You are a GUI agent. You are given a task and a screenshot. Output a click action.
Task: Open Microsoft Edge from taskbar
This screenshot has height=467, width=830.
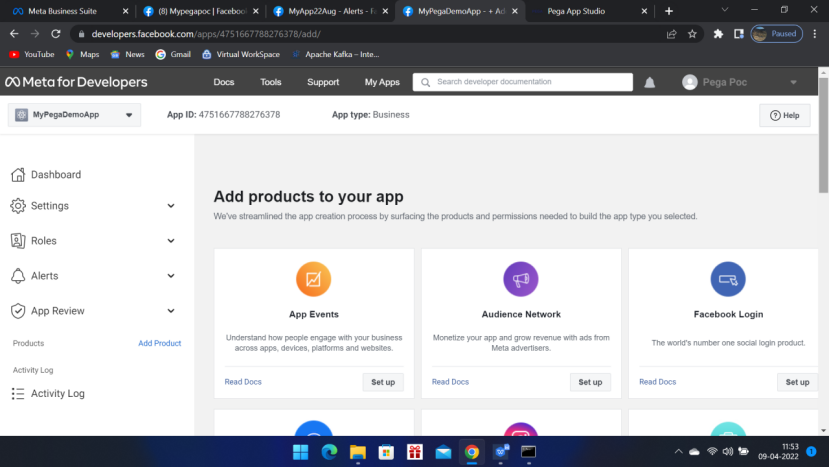point(329,452)
